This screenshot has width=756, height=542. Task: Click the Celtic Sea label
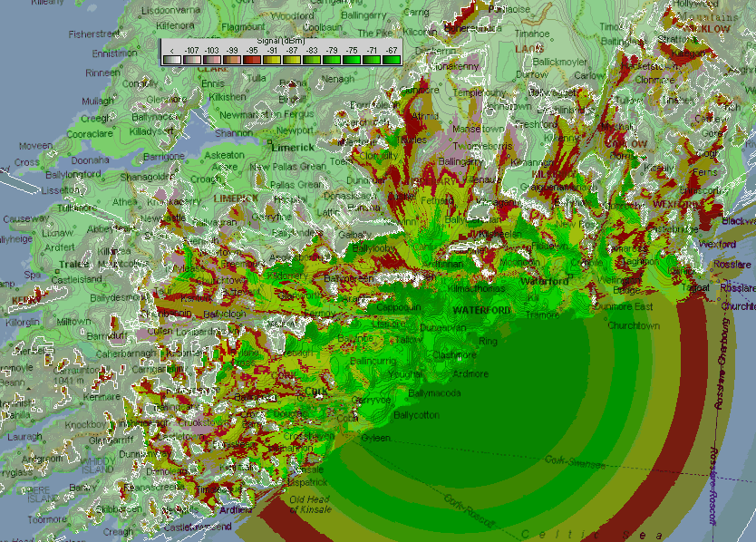[591, 533]
